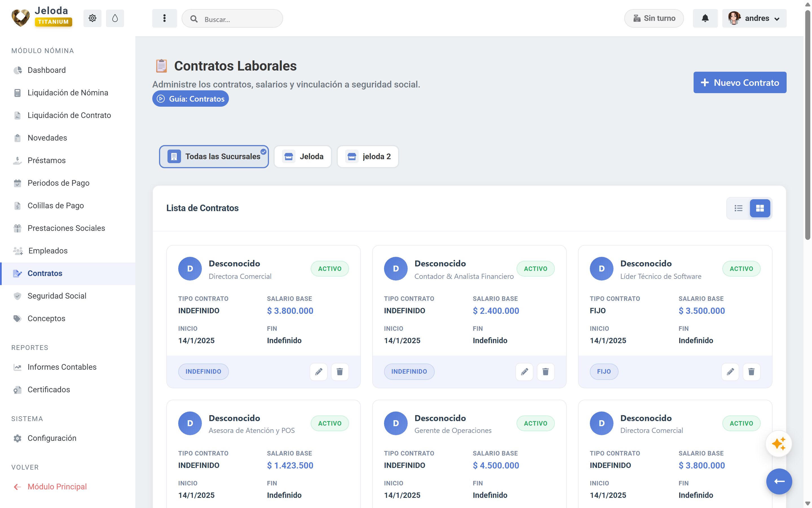Click the Contratos Laborales clipboard icon
812x508 pixels.
(161, 66)
